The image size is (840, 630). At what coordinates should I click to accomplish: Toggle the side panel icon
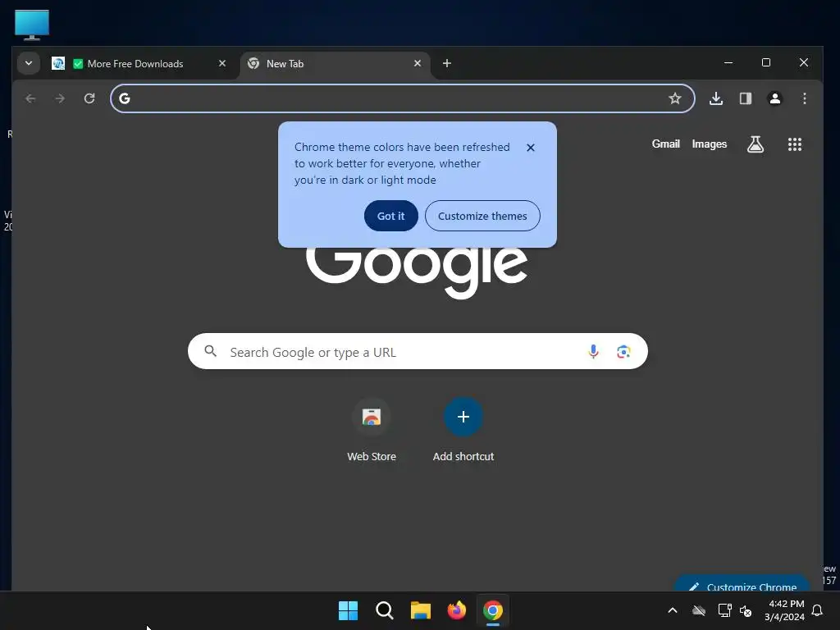pos(746,98)
